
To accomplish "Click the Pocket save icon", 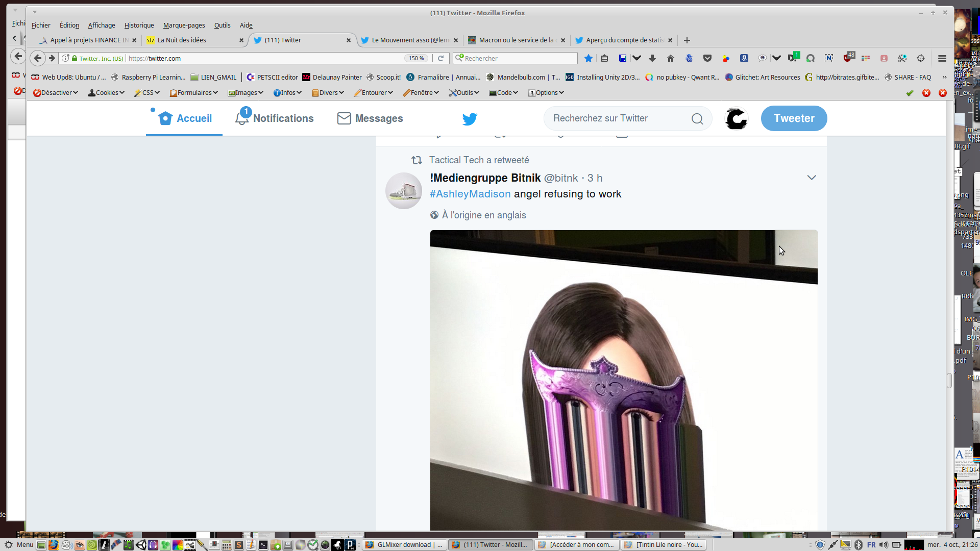I will tap(707, 58).
